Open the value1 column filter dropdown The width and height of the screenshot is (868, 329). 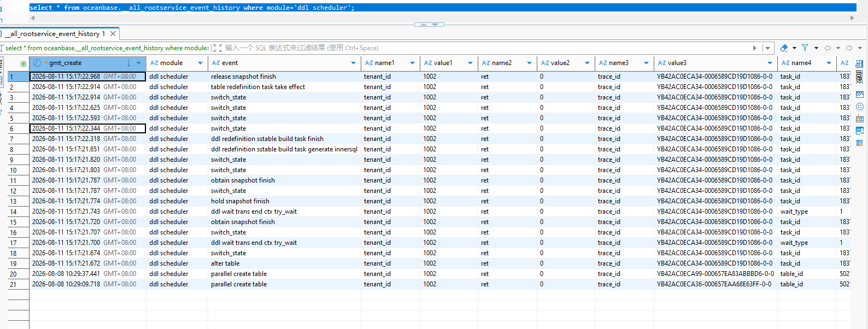pos(470,63)
